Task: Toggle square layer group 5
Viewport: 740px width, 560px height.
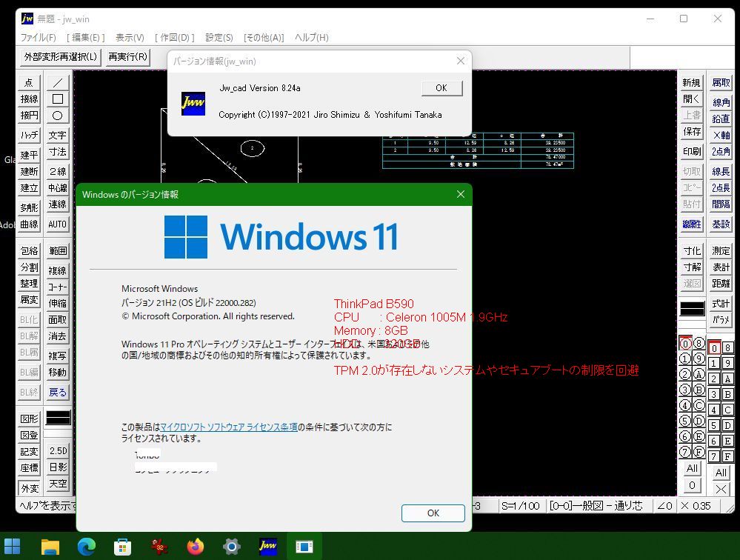Action: pos(714,425)
